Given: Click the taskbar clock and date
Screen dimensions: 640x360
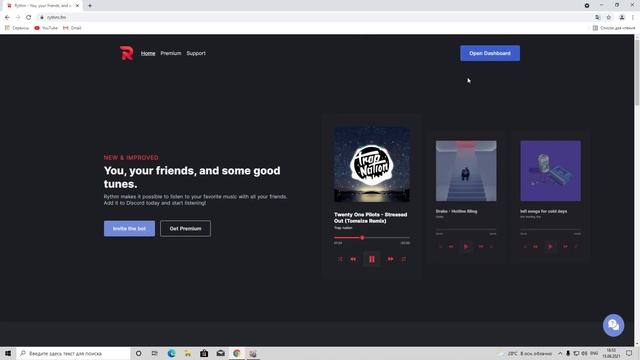Looking at the screenshot, I should (x=611, y=353).
